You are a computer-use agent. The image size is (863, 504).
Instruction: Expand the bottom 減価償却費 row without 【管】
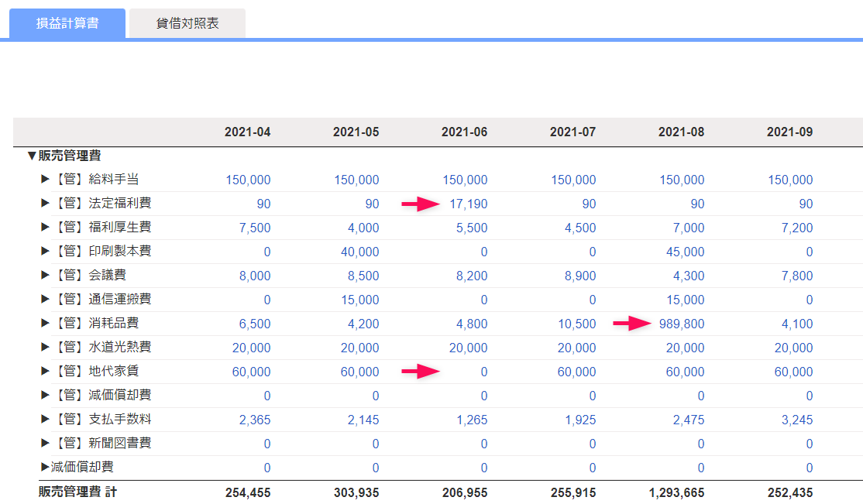45,467
